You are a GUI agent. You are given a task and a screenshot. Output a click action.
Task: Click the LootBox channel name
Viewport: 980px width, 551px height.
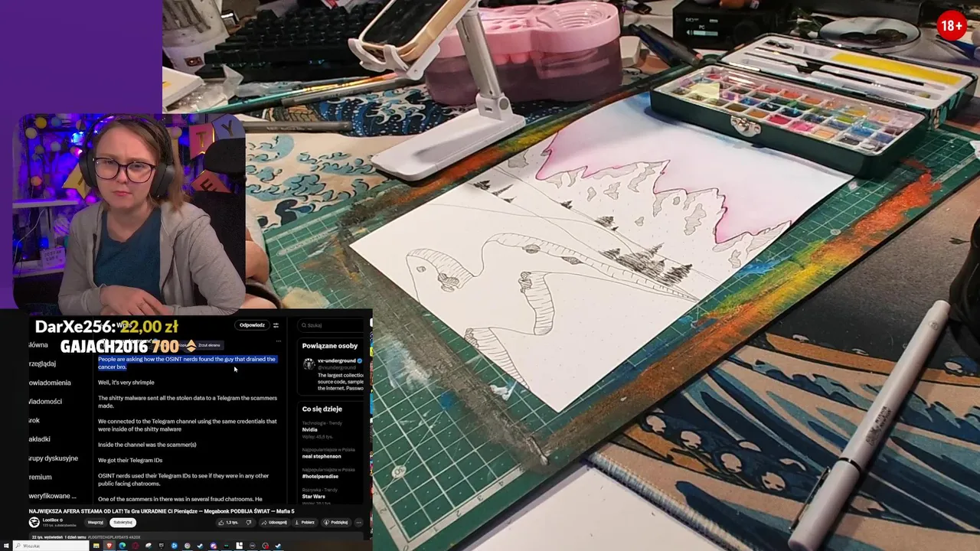coord(51,520)
